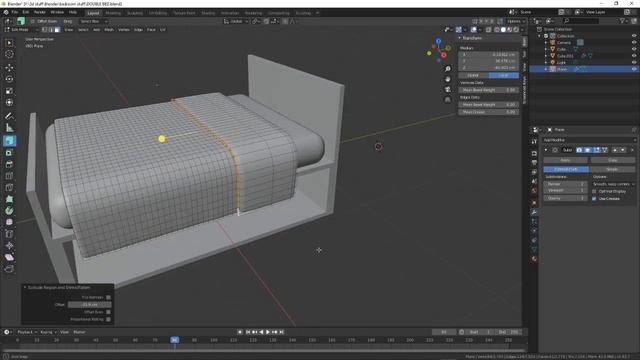The width and height of the screenshot is (640, 360).
Task: Switch perspective/orthographic grid icon
Action: coord(448,100)
